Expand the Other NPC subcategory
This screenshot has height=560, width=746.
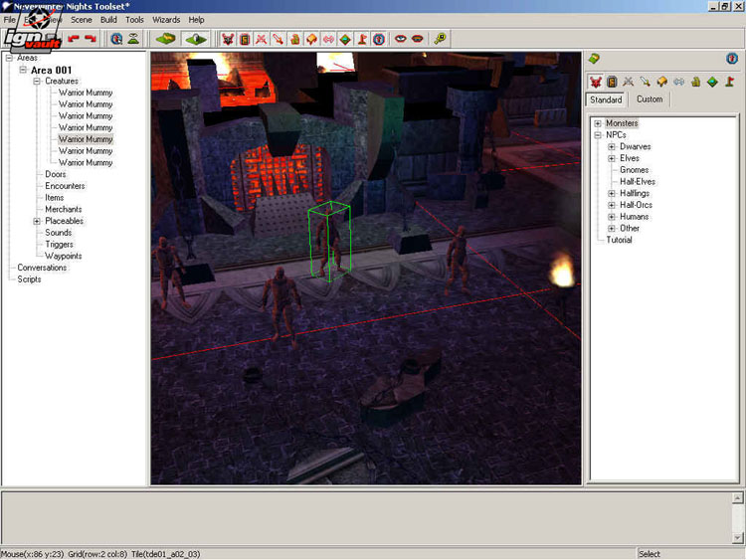click(612, 229)
